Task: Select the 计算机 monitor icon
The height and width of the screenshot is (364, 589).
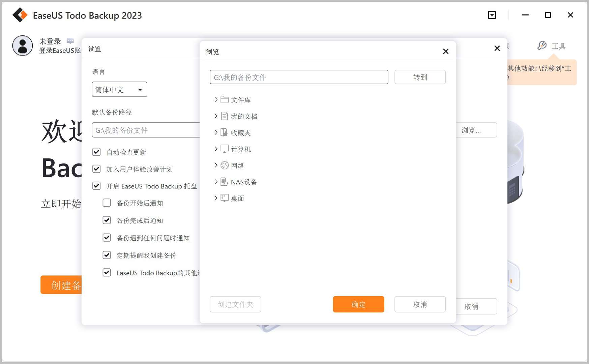Action: tap(224, 149)
